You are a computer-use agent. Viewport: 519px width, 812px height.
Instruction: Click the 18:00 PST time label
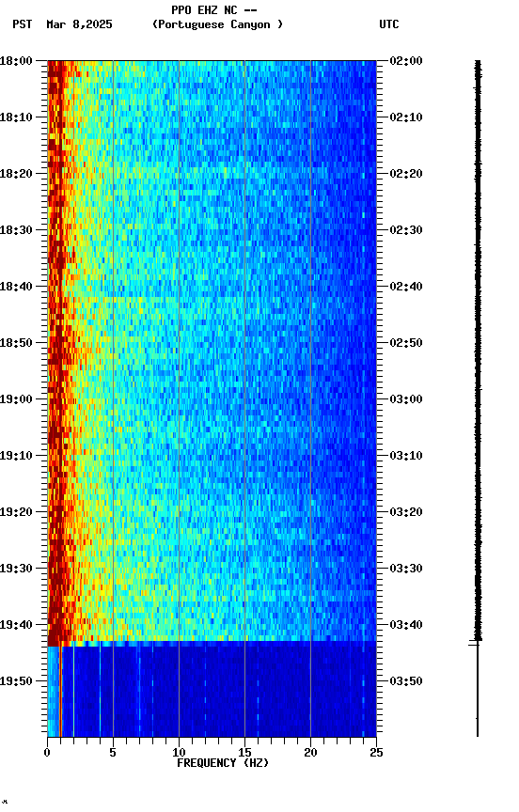(x=16, y=61)
